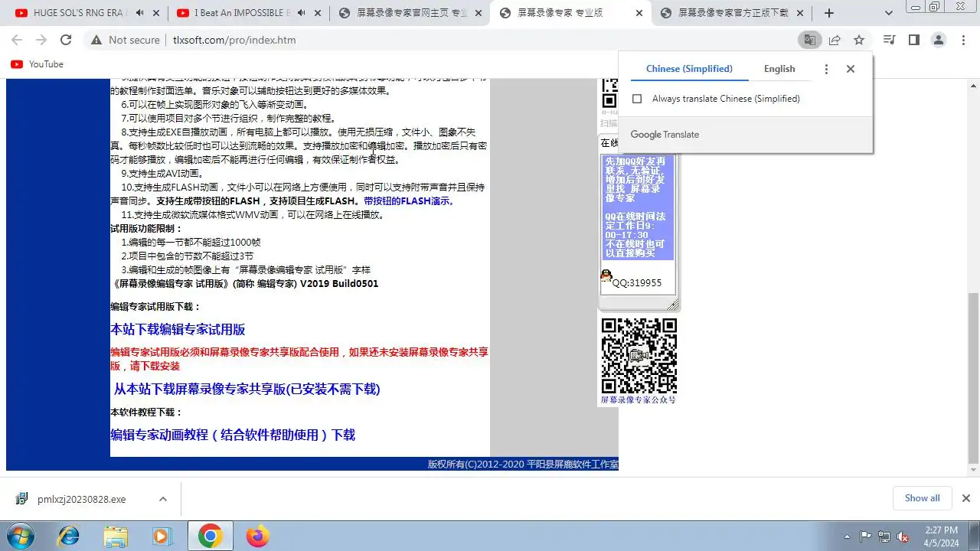Reload the current page
Viewport: 980px width, 551px height.
point(66,40)
